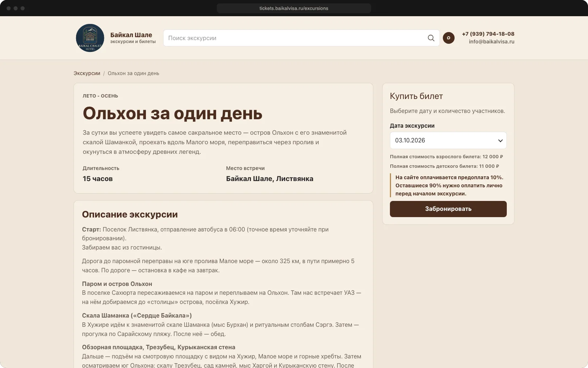The width and height of the screenshot is (588, 368).
Task: Click the 15 часов duration value
Action: tap(98, 179)
